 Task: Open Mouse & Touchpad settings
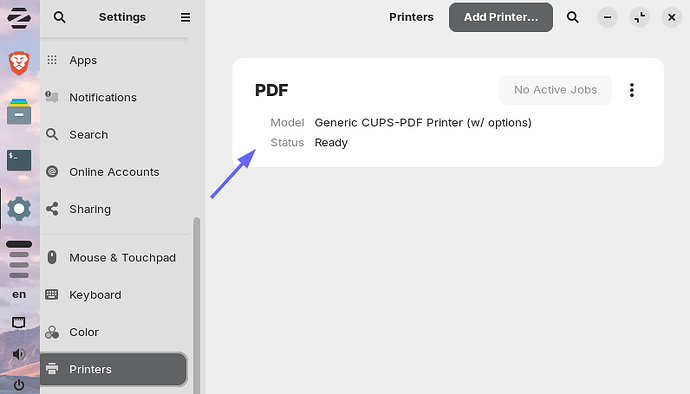114,257
